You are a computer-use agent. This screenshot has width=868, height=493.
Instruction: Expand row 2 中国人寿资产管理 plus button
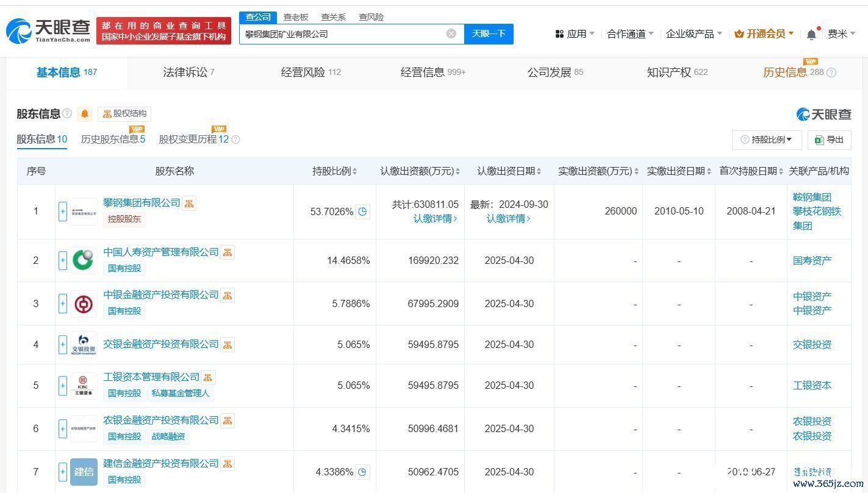(x=62, y=261)
